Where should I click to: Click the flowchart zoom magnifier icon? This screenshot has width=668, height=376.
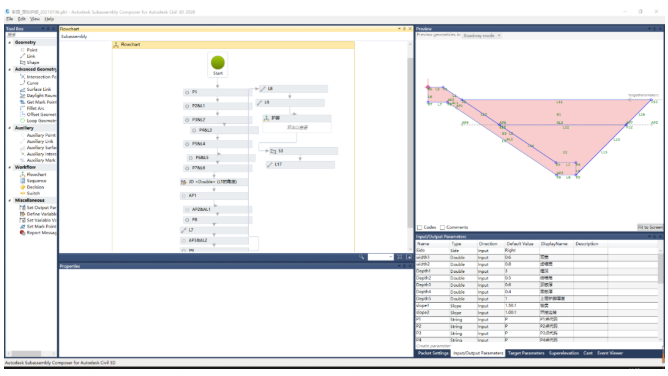click(361, 257)
